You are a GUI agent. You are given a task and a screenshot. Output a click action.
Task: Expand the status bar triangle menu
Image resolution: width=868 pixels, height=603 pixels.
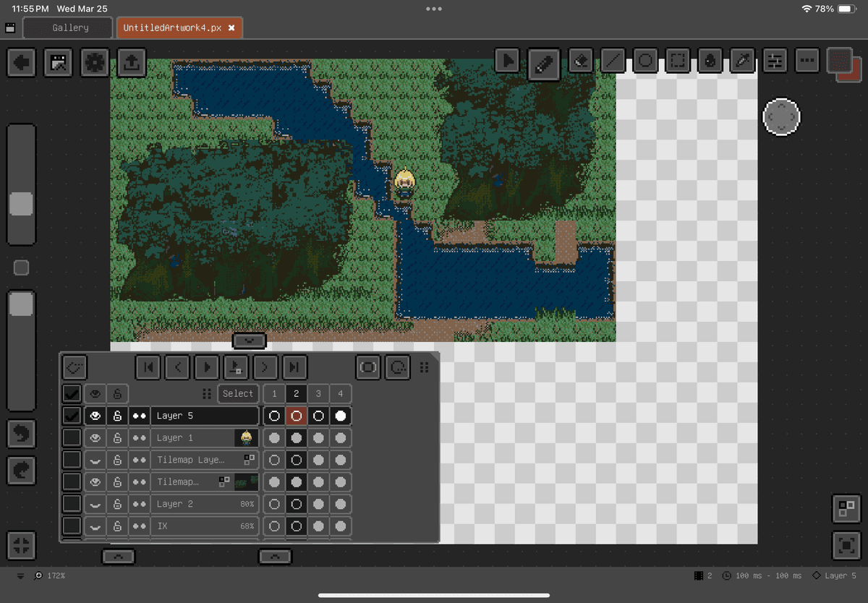[20, 576]
